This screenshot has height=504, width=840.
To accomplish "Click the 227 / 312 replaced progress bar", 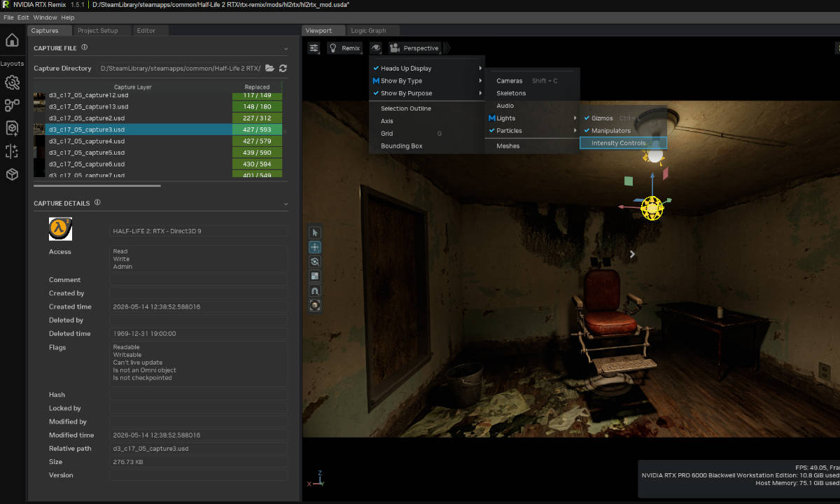I will point(257,118).
